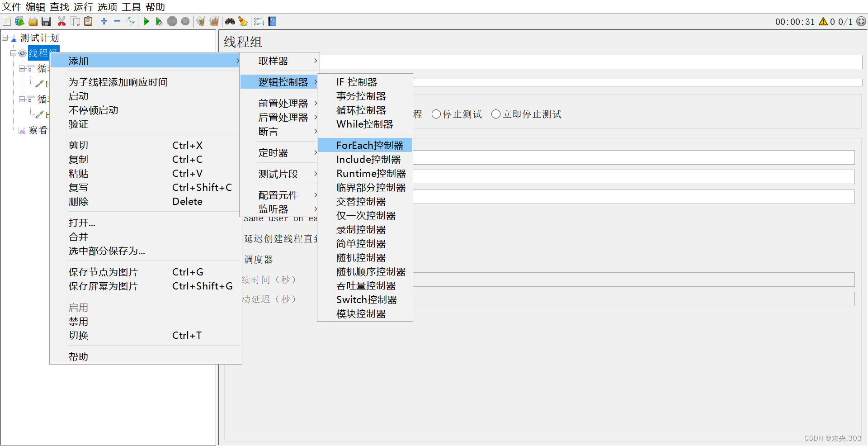The width and height of the screenshot is (868, 446).
Task: Click the New test plan toolbar icon
Action: pyautogui.click(x=7, y=21)
